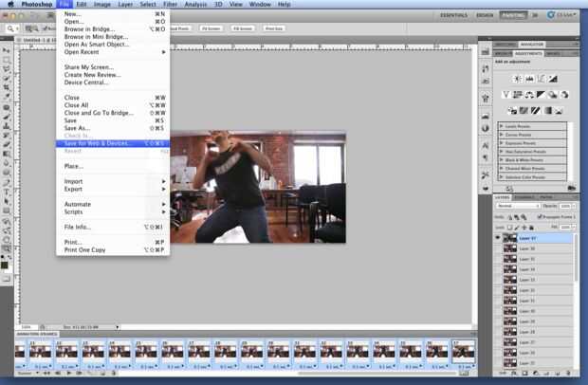
Task: Toggle visibility eye of top layer
Action: coord(498,238)
